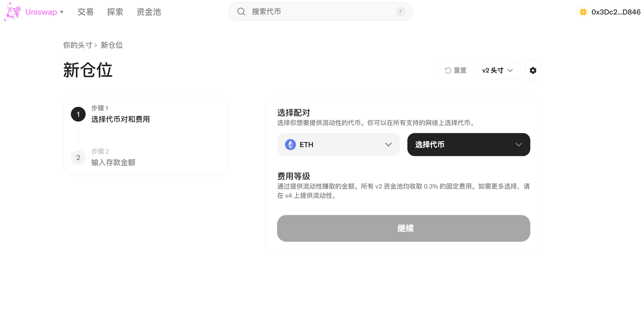The image size is (644, 314).
Task: Click the 继续 continue button
Action: [403, 228]
